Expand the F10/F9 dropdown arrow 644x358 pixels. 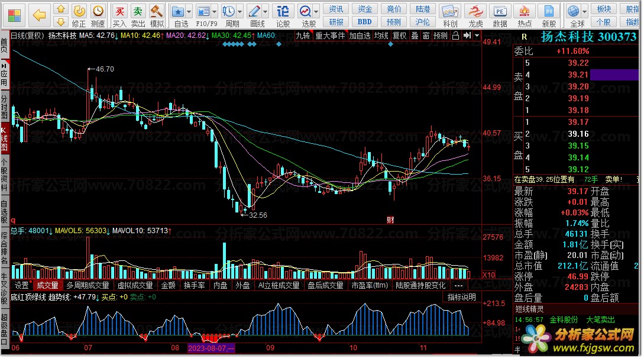pos(215,11)
